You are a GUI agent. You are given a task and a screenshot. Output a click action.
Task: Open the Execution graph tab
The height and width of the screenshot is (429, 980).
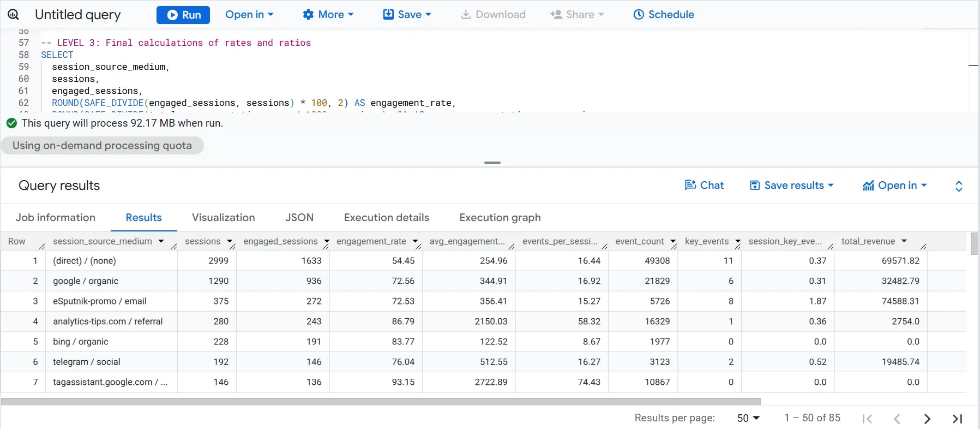click(500, 218)
